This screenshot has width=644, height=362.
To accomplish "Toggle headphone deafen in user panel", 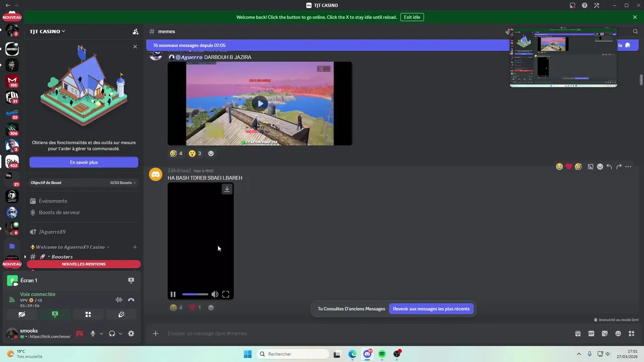I will coord(112,333).
